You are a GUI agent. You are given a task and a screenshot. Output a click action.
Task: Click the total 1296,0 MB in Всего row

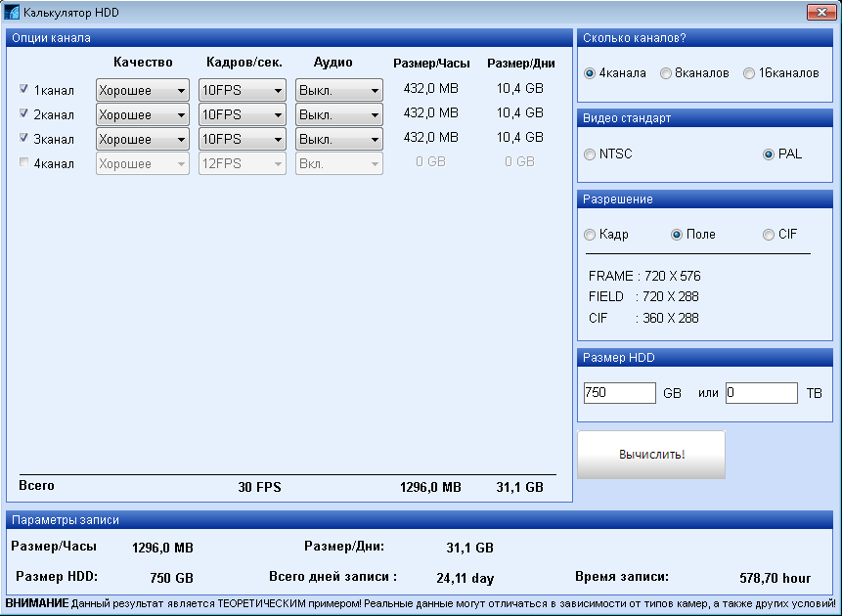(430, 487)
